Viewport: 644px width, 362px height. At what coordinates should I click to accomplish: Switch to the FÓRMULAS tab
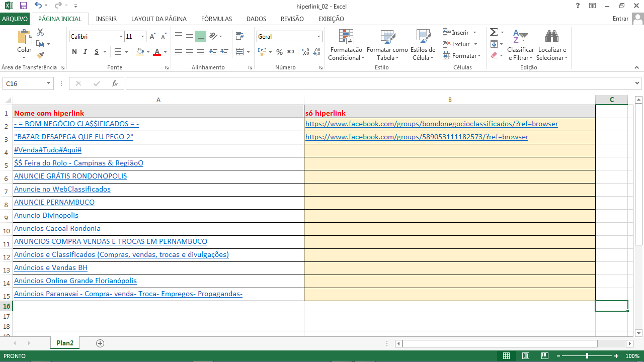click(217, 19)
